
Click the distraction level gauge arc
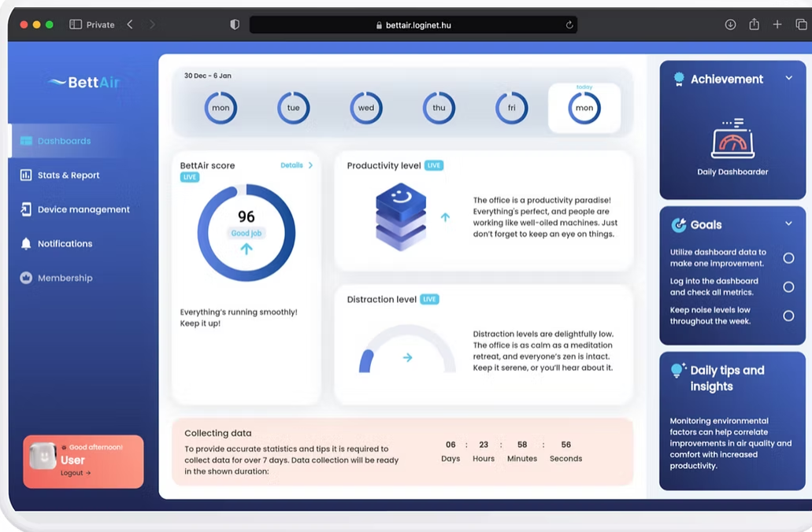(407, 349)
